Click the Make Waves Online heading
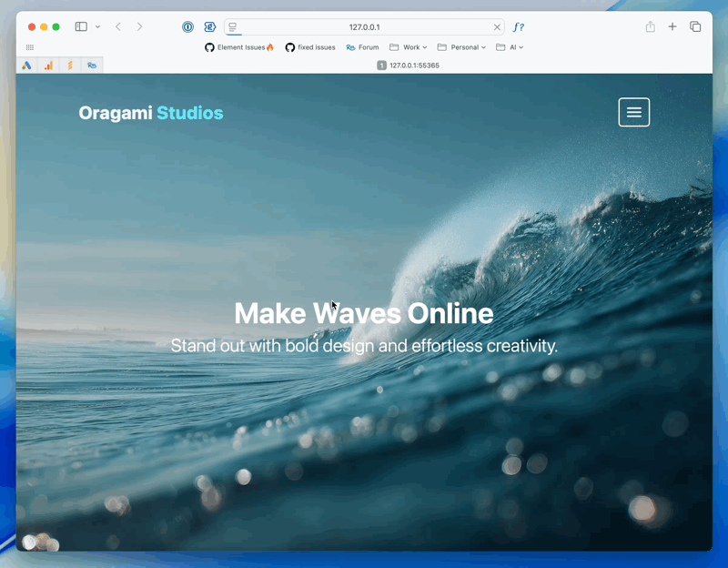728x568 pixels. (363, 313)
